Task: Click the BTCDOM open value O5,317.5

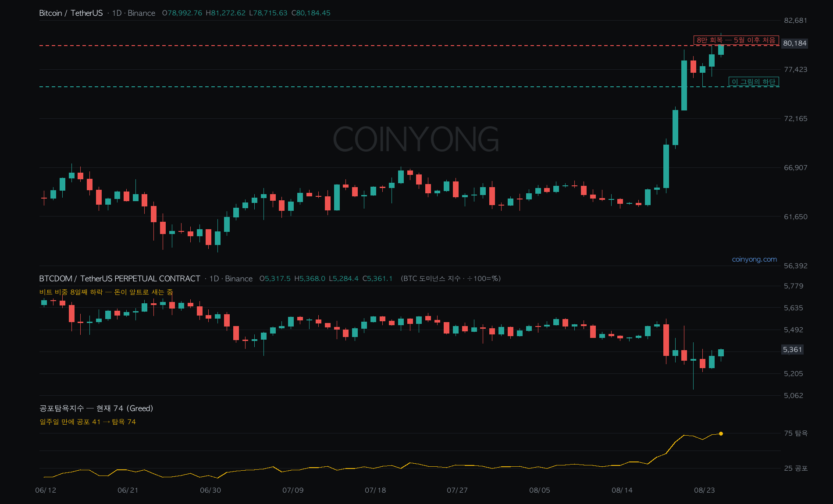Action: pos(275,279)
